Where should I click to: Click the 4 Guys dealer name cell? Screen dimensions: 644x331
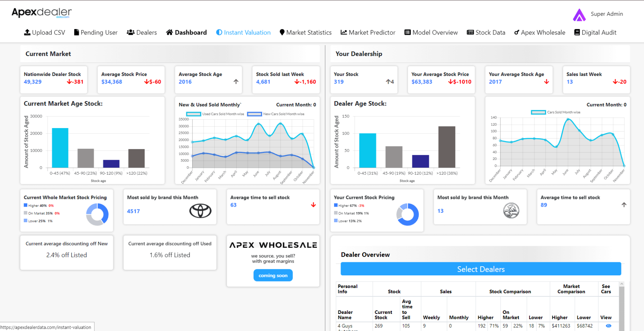[x=354, y=327]
